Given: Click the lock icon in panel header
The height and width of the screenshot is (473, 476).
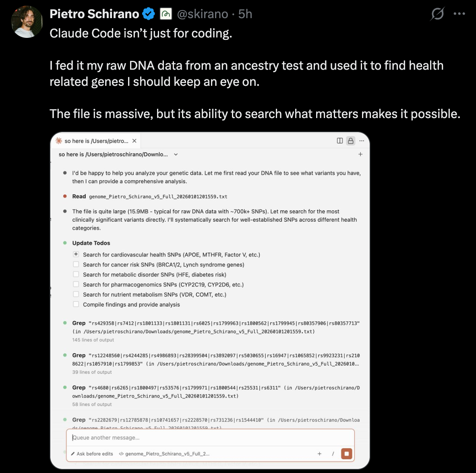Looking at the screenshot, I should (351, 141).
